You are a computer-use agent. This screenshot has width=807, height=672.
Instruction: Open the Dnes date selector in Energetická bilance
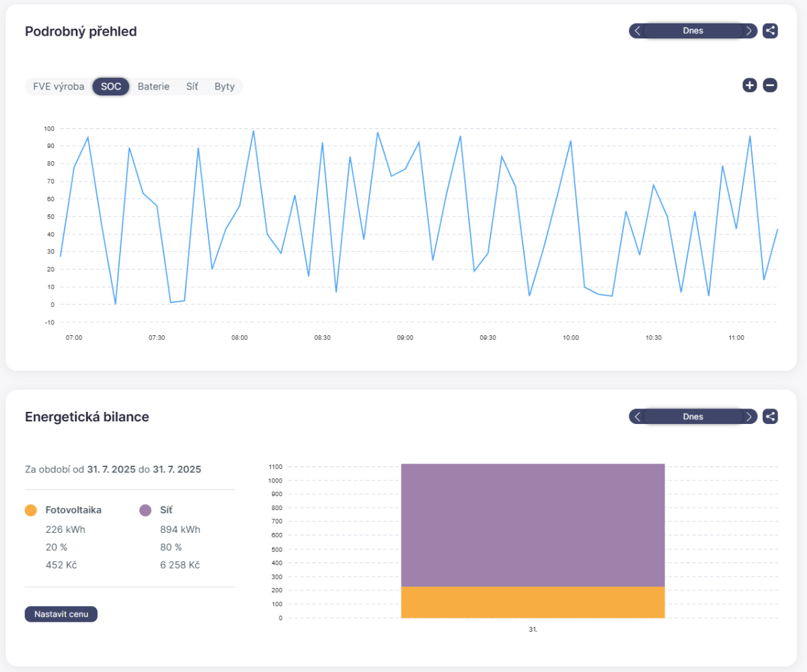693,417
